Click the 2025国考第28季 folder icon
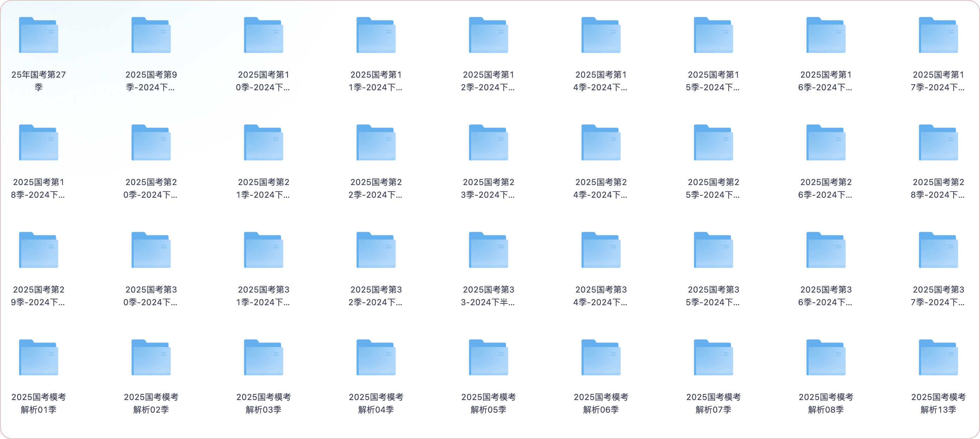Viewport: 980px width, 439px height. 938,143
